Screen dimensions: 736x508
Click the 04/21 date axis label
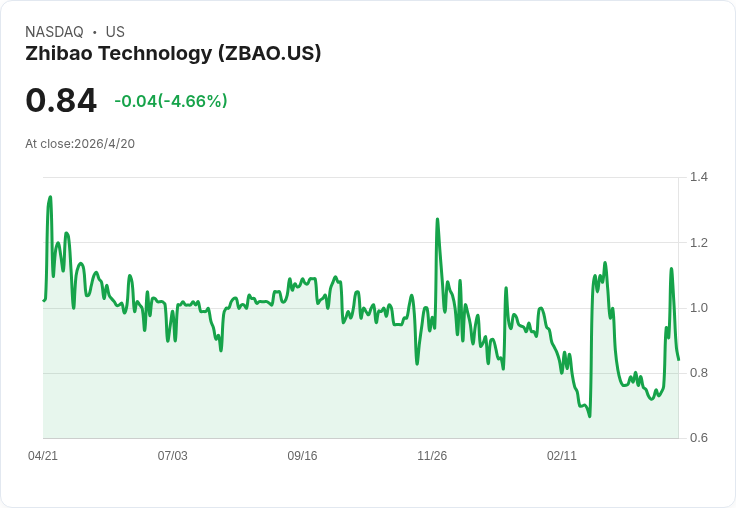[x=43, y=456]
